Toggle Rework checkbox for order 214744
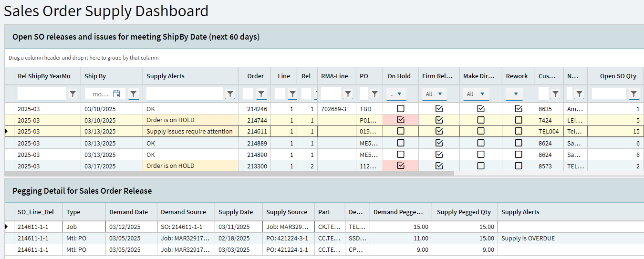644x259 pixels. point(519,120)
